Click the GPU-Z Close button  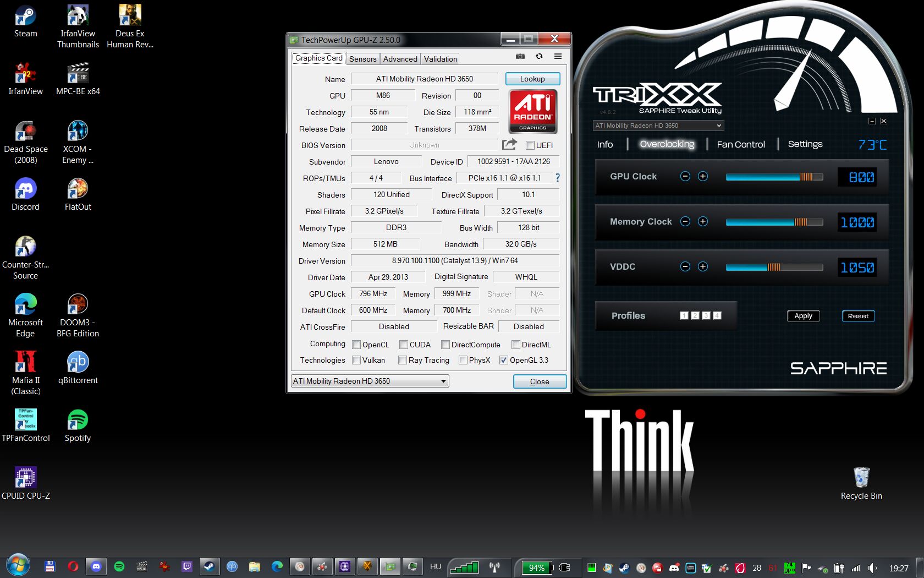coord(540,381)
